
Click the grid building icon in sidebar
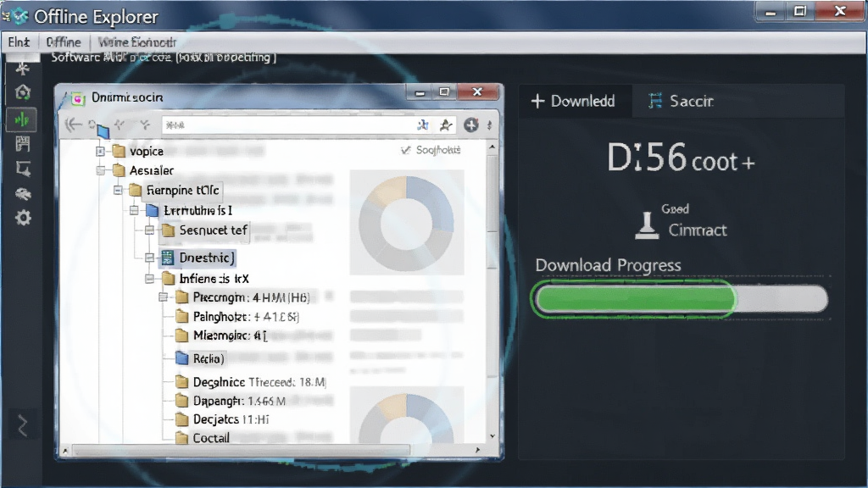[x=23, y=144]
